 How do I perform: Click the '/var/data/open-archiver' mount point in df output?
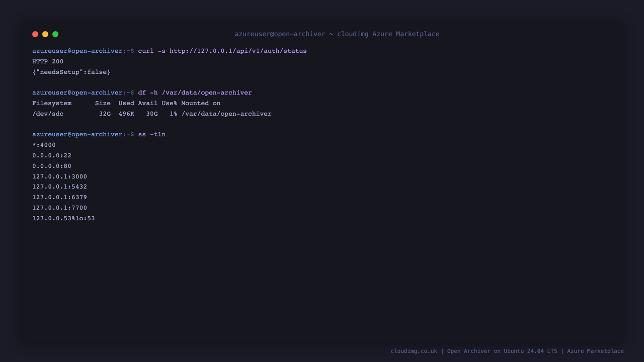click(x=226, y=114)
